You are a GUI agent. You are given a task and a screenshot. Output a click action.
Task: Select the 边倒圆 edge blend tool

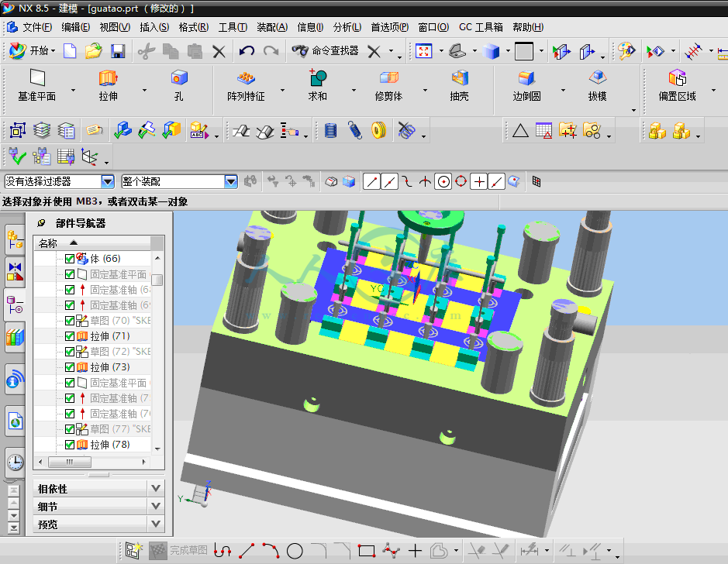[x=526, y=85]
